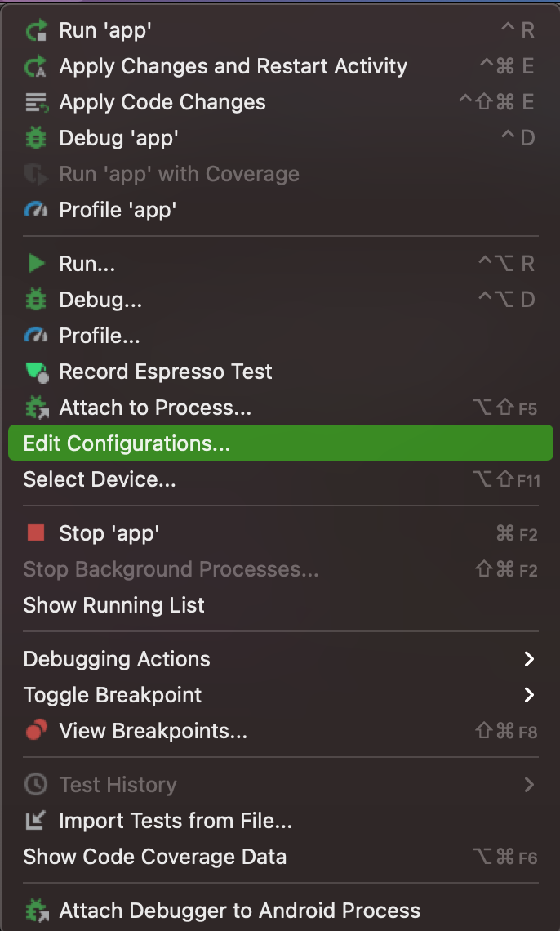The height and width of the screenshot is (931, 560).
Task: Click the Attach to Process bug icon
Action: (x=36, y=408)
